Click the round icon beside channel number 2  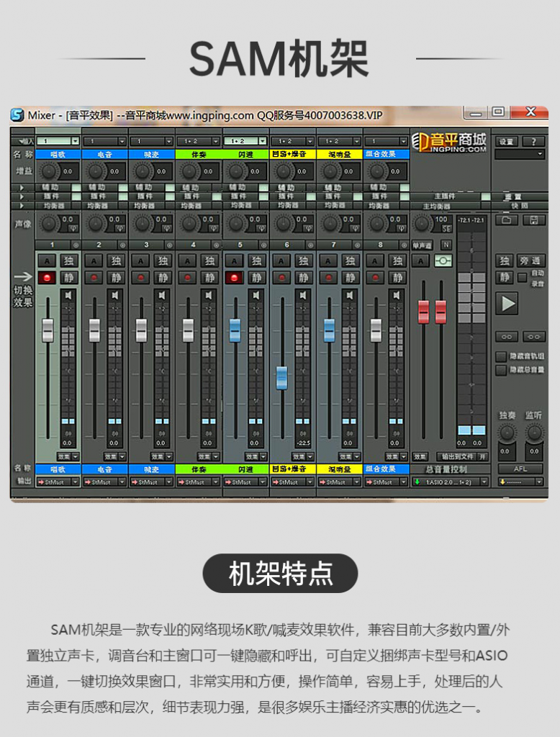[x=122, y=245]
